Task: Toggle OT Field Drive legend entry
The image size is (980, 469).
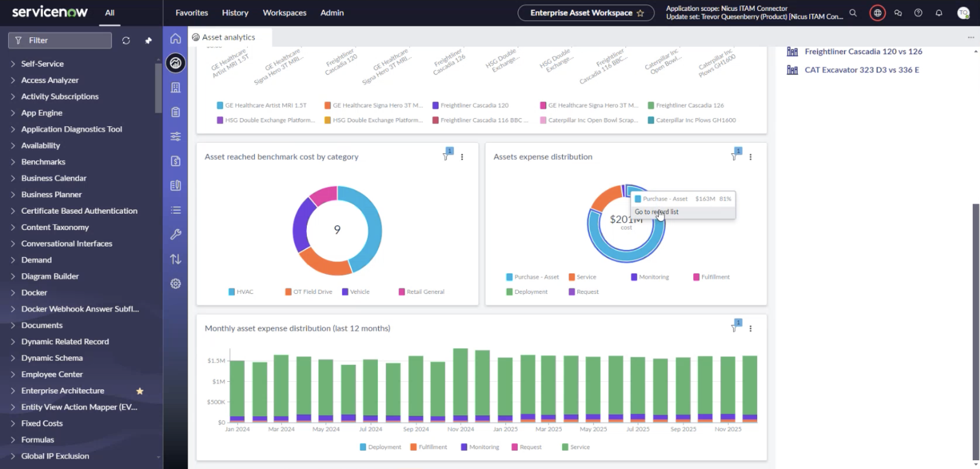Action: click(309, 292)
